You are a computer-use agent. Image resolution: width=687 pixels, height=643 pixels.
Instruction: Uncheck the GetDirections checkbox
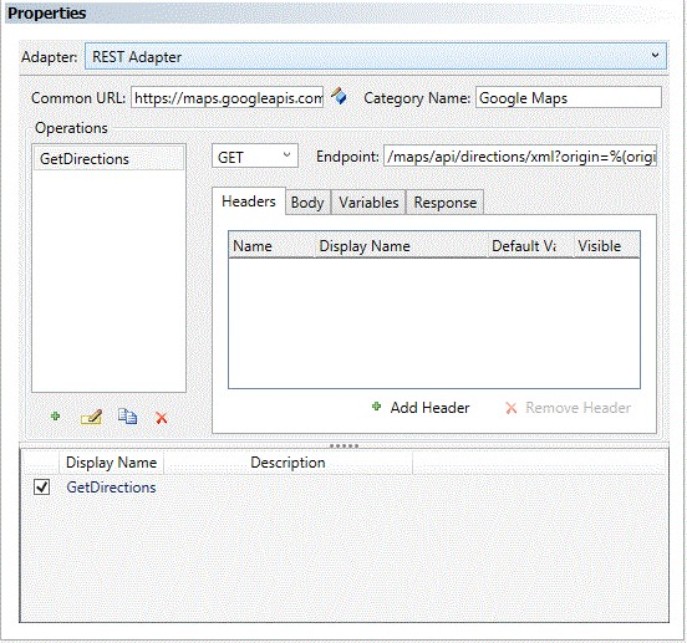(42, 488)
